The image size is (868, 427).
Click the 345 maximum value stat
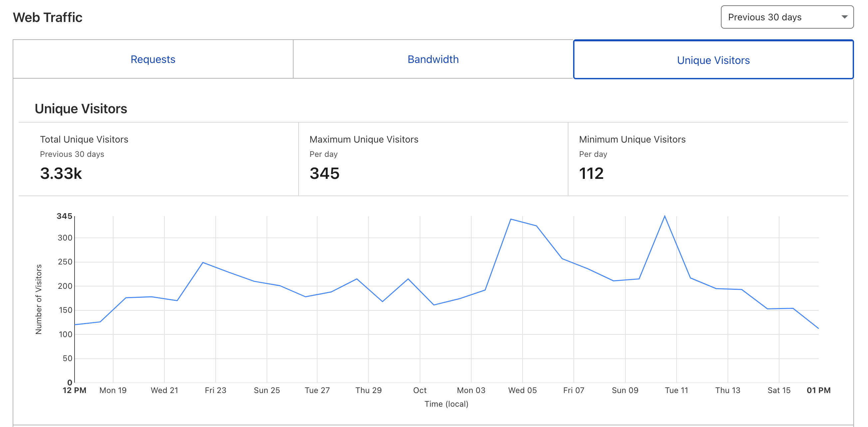[x=325, y=173]
